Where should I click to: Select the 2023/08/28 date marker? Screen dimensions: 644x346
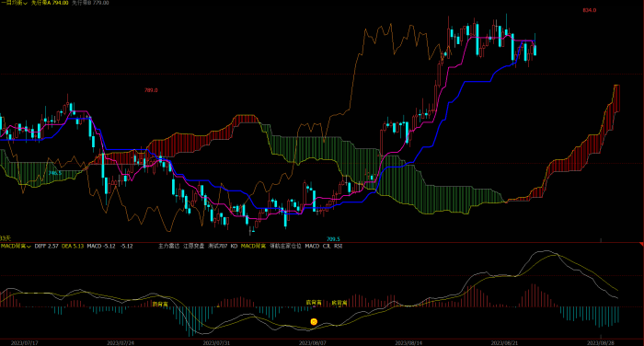tap(601, 342)
